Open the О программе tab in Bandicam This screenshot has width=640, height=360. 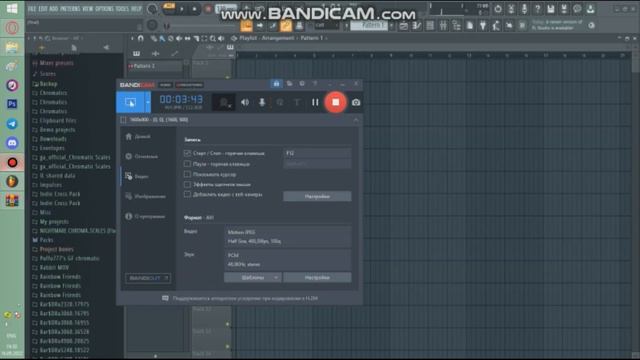(145, 216)
